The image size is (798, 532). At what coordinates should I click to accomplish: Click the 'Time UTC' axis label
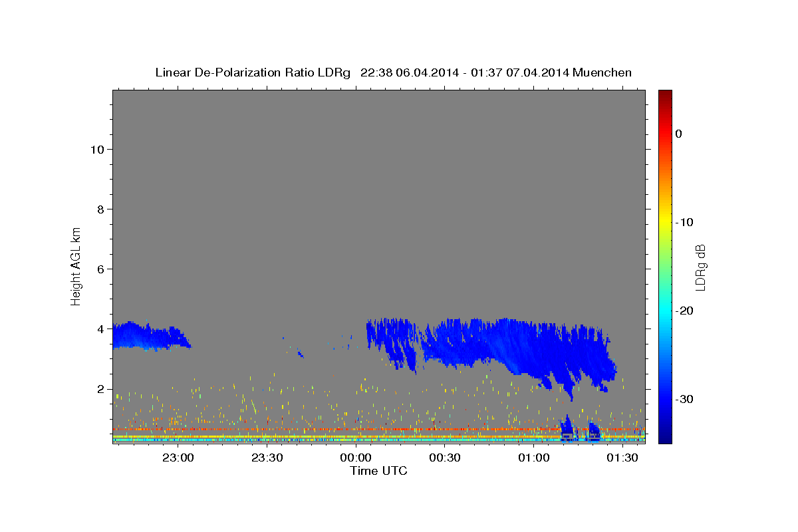(378, 471)
